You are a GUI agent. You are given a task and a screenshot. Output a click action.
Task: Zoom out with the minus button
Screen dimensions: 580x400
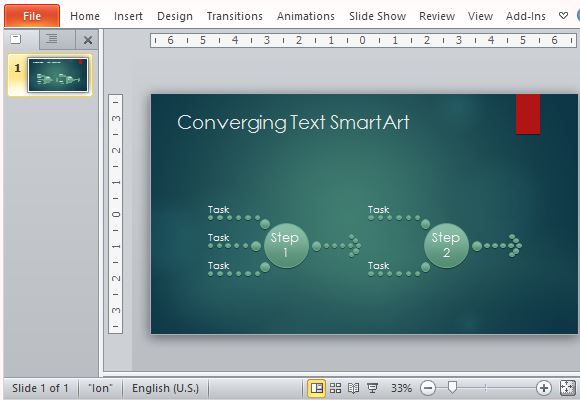428,388
